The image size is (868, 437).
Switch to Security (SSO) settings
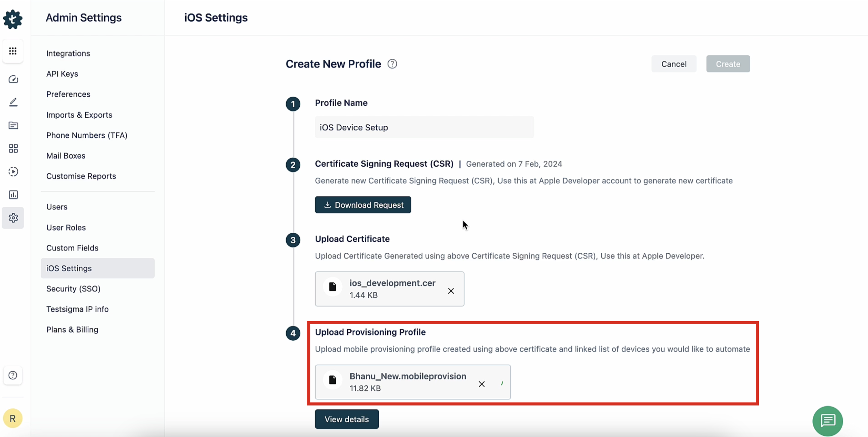[73, 289]
